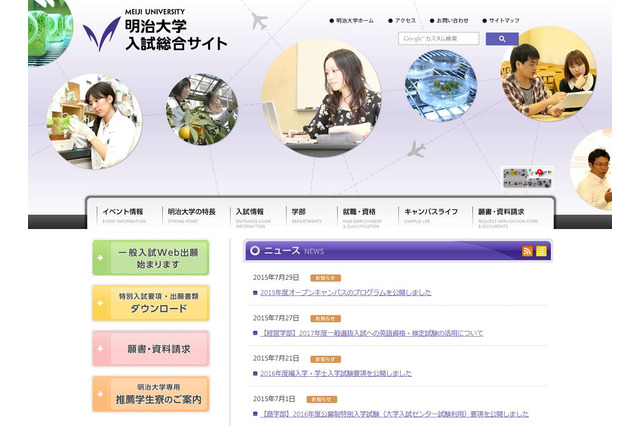Click 一般入試Web出願 始まります green button
Image resolution: width=640 pixels, height=426 pixels.
[x=151, y=258]
